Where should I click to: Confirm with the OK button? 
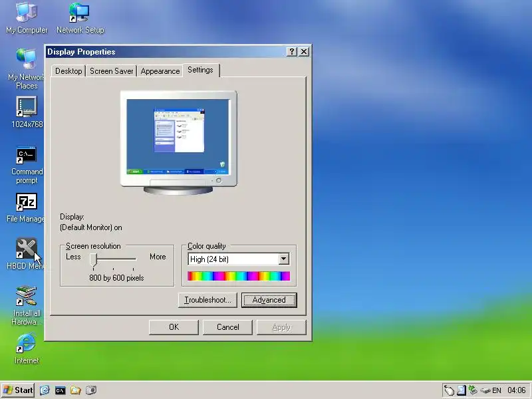(174, 327)
